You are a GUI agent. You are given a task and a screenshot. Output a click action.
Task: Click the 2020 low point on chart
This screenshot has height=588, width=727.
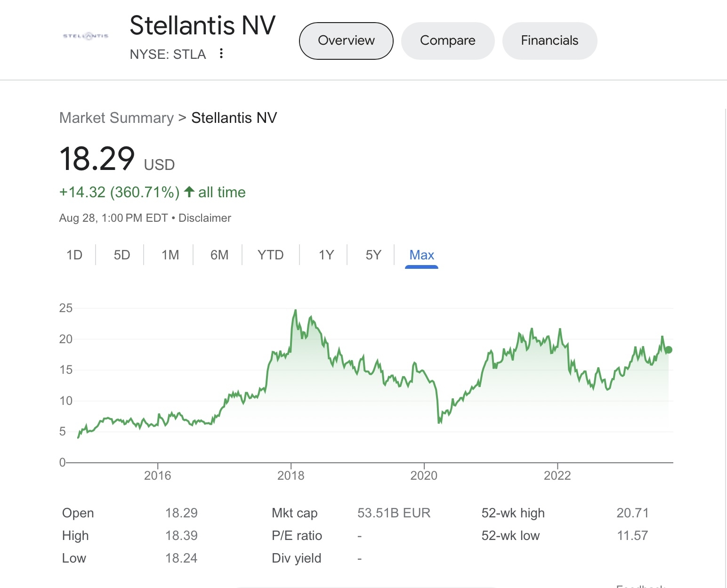pos(439,422)
